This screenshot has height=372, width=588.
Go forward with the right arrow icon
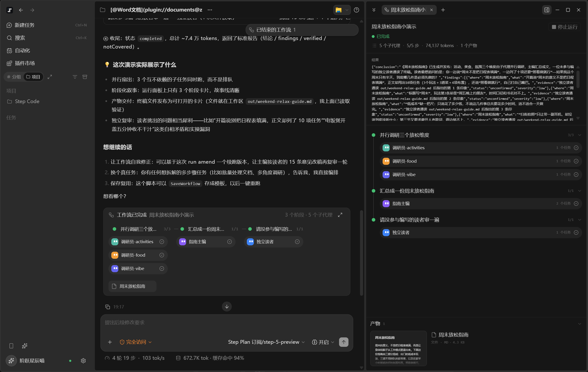pyautogui.click(x=32, y=10)
